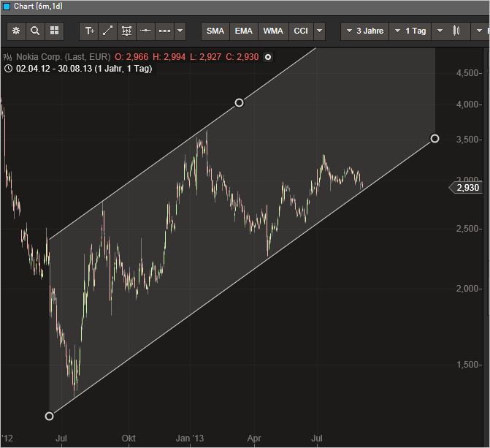Toggle the EMA indicator
The height and width of the screenshot is (448, 490).
click(244, 31)
